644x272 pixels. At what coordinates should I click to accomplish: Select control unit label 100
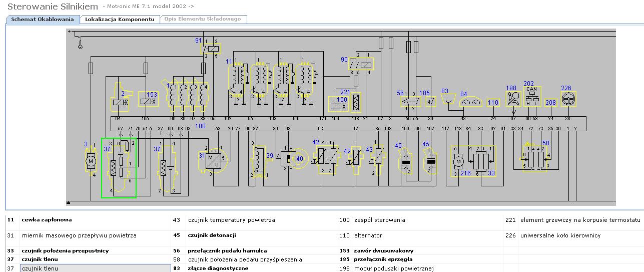[201, 126]
